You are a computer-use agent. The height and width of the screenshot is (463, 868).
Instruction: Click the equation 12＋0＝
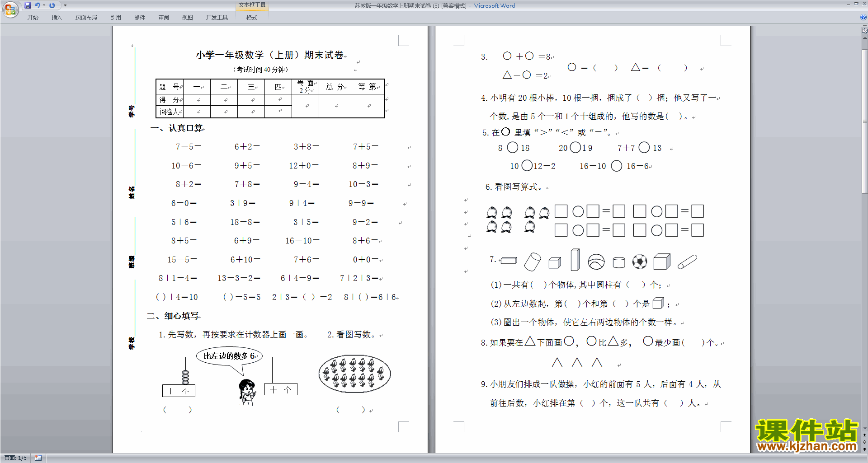[304, 166]
